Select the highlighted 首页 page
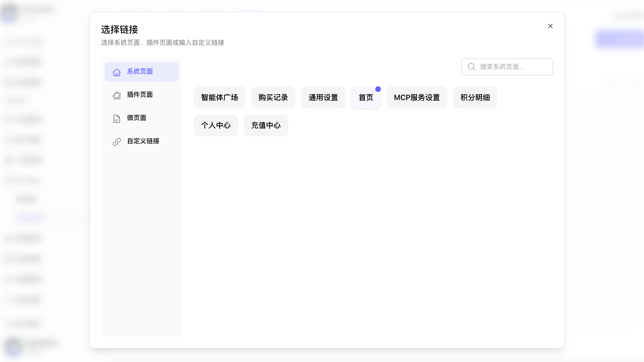The width and height of the screenshot is (644, 362). click(x=366, y=98)
